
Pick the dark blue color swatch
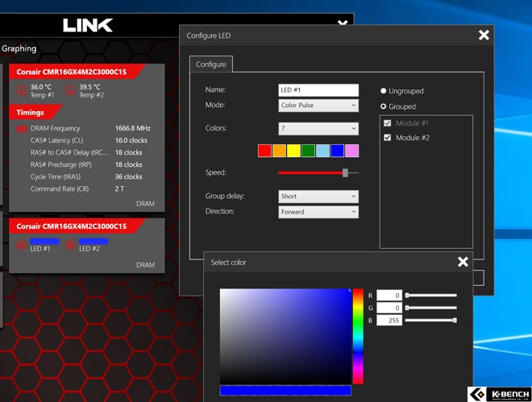coord(337,151)
